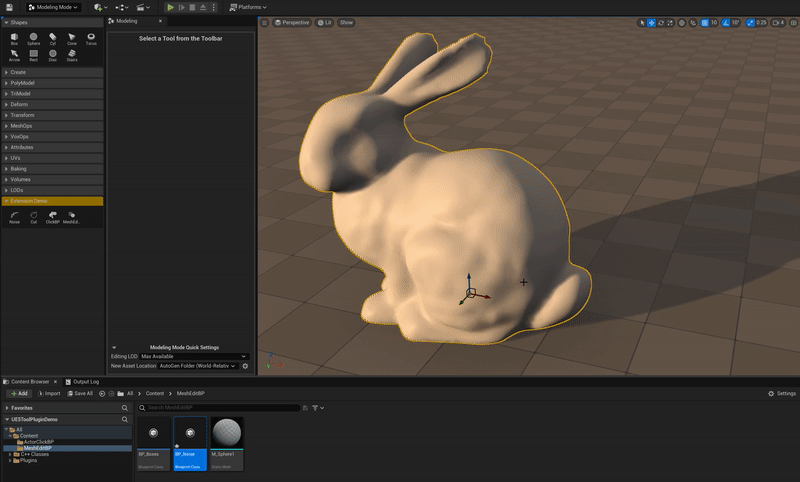The height and width of the screenshot is (482, 800).
Task: Select the Cyl shape tool
Action: point(53,39)
